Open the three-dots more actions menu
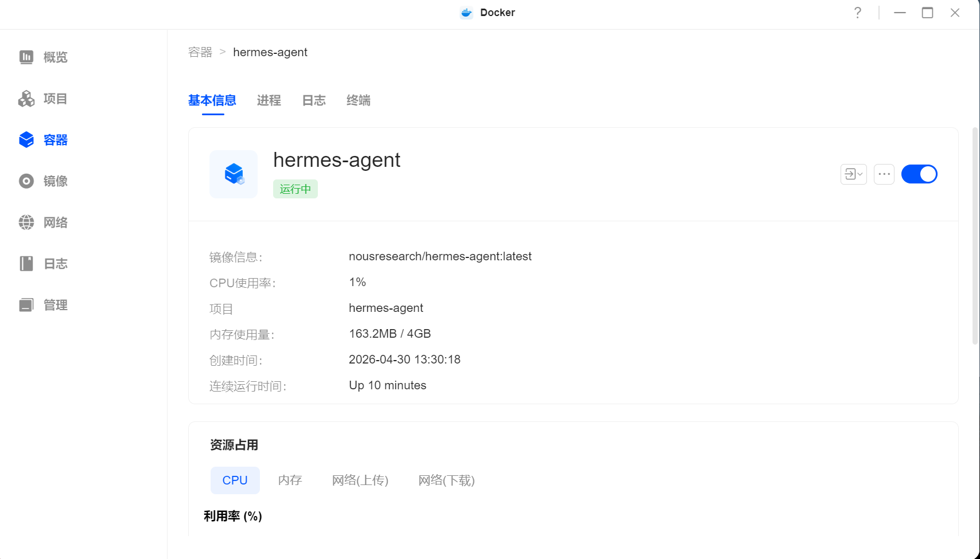 [884, 174]
